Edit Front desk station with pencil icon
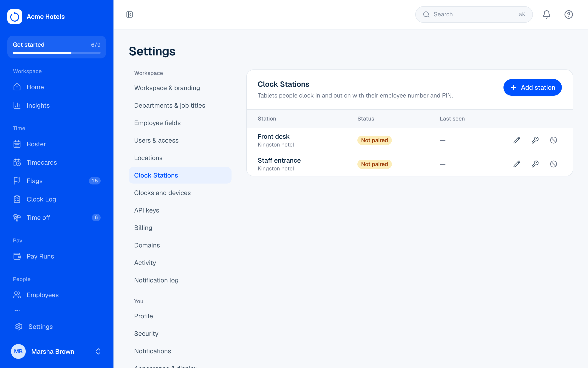This screenshot has height=368, width=588. pyautogui.click(x=517, y=140)
